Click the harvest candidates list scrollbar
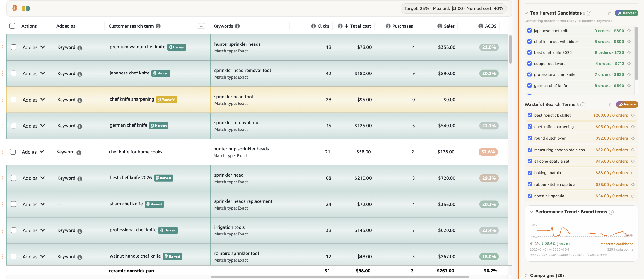Image resolution: width=644 pixels, height=279 pixels. [636, 53]
